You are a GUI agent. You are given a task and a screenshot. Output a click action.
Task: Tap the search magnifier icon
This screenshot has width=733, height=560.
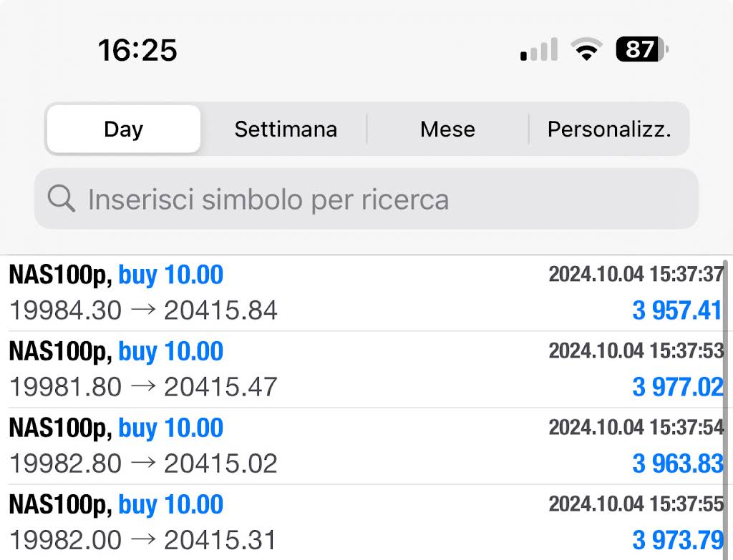click(x=62, y=199)
